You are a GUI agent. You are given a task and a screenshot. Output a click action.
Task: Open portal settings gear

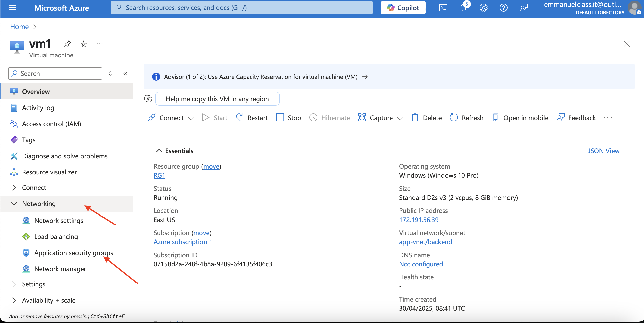(x=483, y=8)
